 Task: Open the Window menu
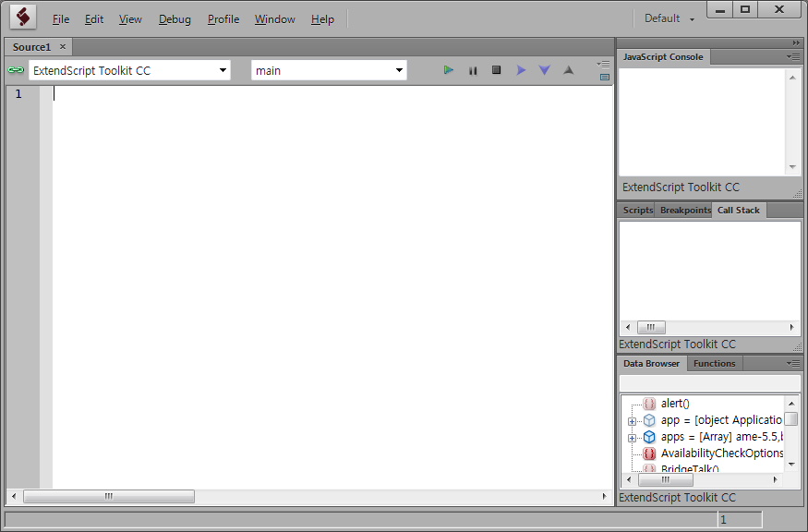pyautogui.click(x=274, y=19)
